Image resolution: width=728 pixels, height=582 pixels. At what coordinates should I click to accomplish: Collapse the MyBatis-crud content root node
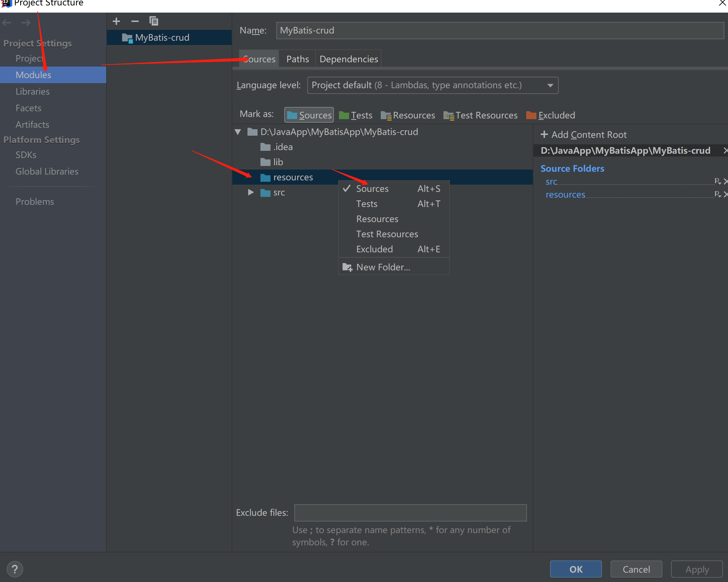pyautogui.click(x=238, y=132)
